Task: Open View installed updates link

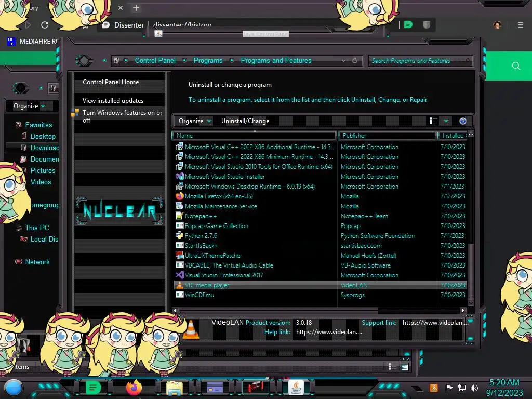Action: point(113,101)
